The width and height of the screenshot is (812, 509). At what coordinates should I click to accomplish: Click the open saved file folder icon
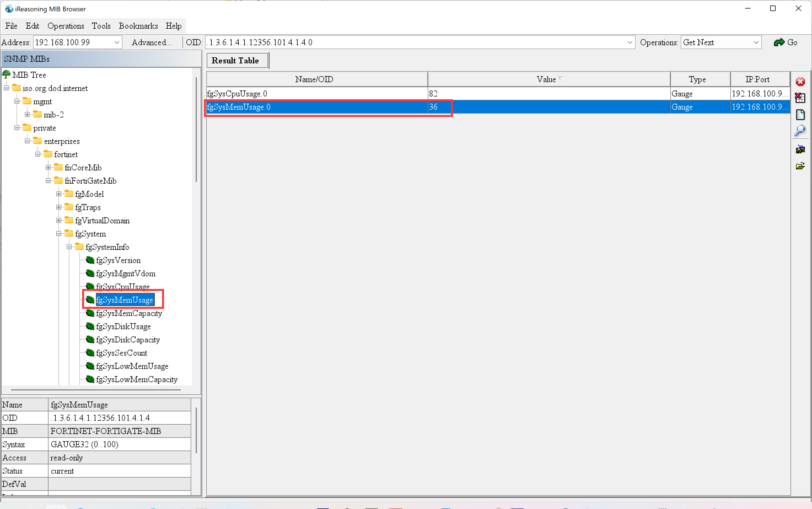pyautogui.click(x=800, y=166)
